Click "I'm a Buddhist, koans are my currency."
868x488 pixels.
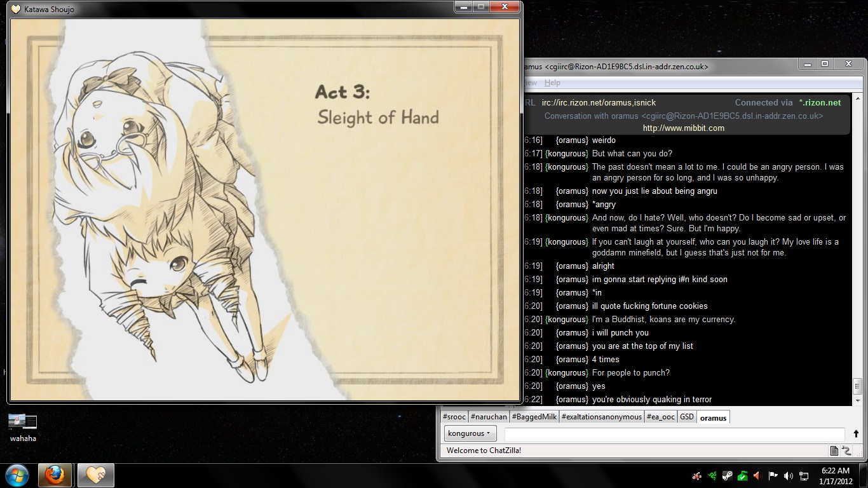(663, 319)
